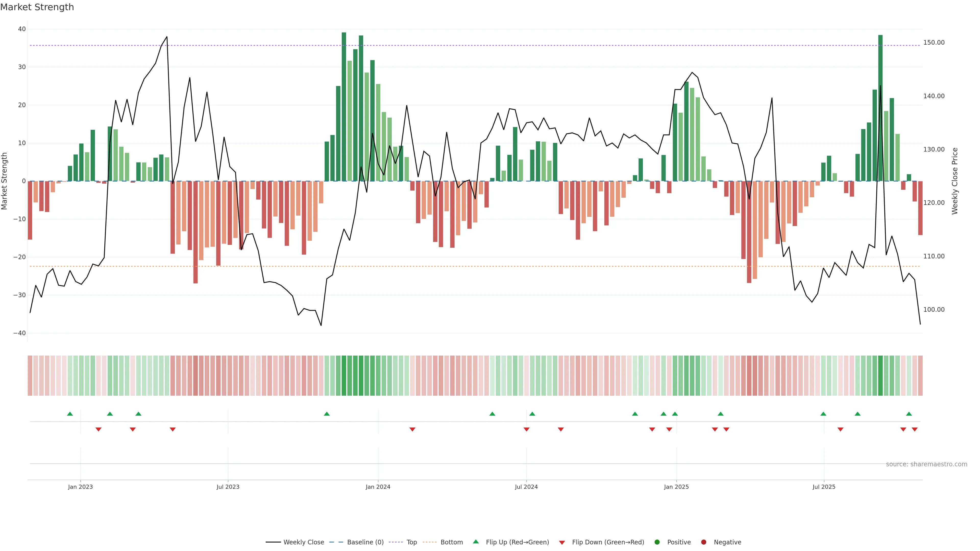Click the Weekly Close Price axis title
Viewport: 980px width, 551px height.
[x=955, y=181]
